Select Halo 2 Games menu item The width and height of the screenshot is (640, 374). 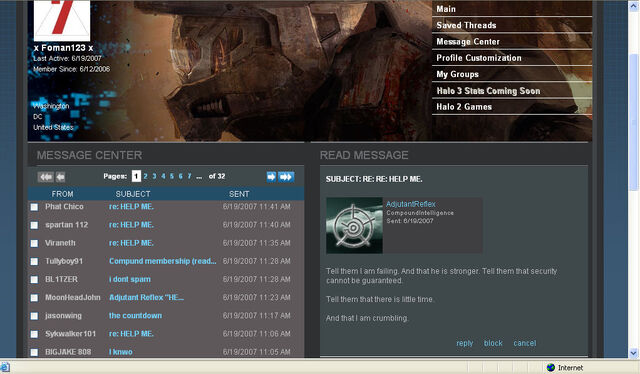click(x=464, y=107)
